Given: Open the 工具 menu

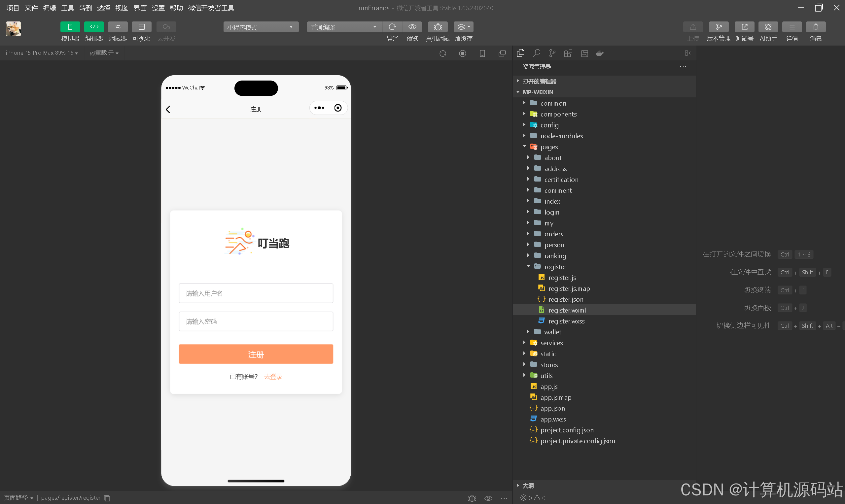Looking at the screenshot, I should tap(67, 8).
